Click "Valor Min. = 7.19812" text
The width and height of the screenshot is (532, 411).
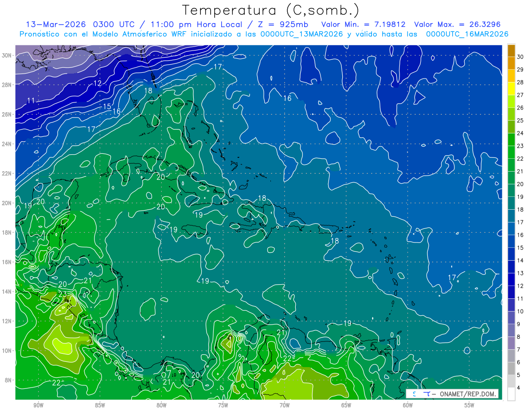pyautogui.click(x=364, y=24)
